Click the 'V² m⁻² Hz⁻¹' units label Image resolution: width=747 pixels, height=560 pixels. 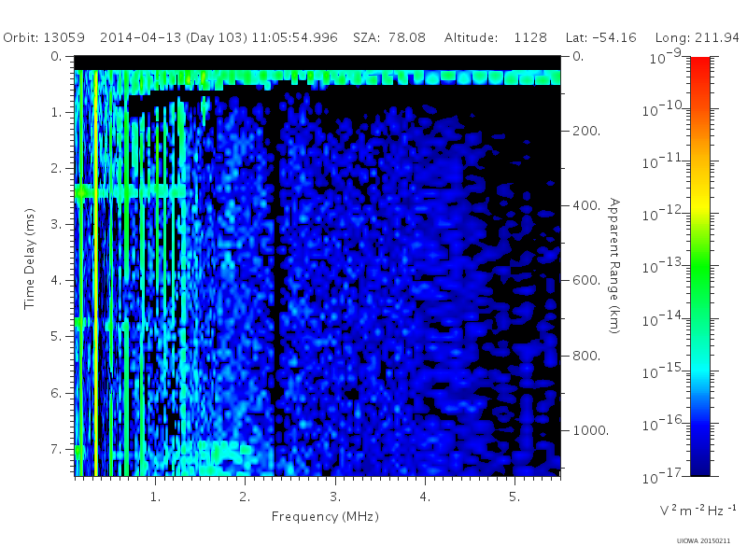698,510
